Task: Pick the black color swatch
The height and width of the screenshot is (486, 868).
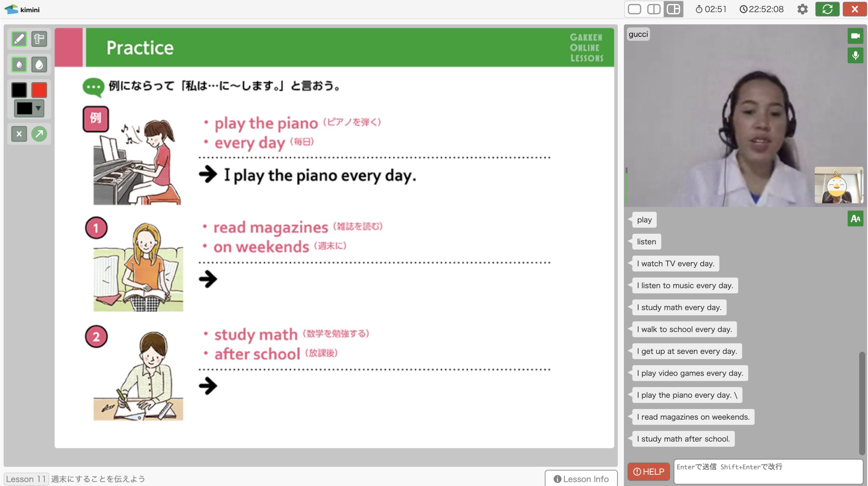Action: click(19, 90)
